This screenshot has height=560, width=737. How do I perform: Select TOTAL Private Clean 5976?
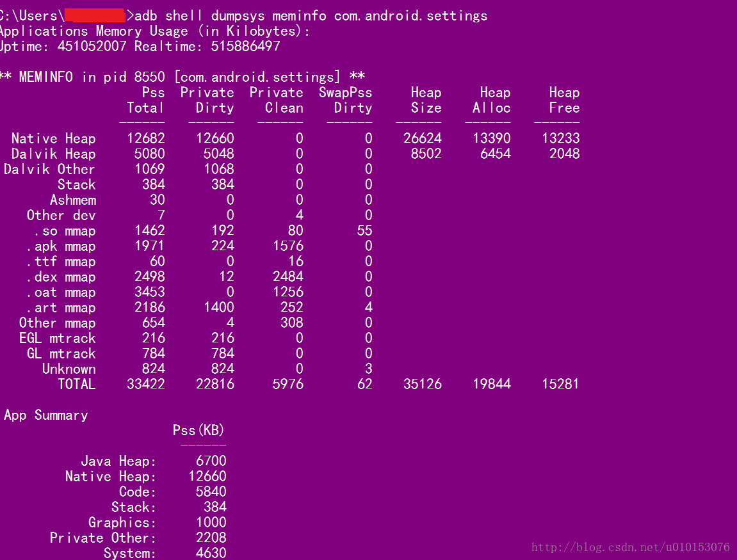coord(288,384)
